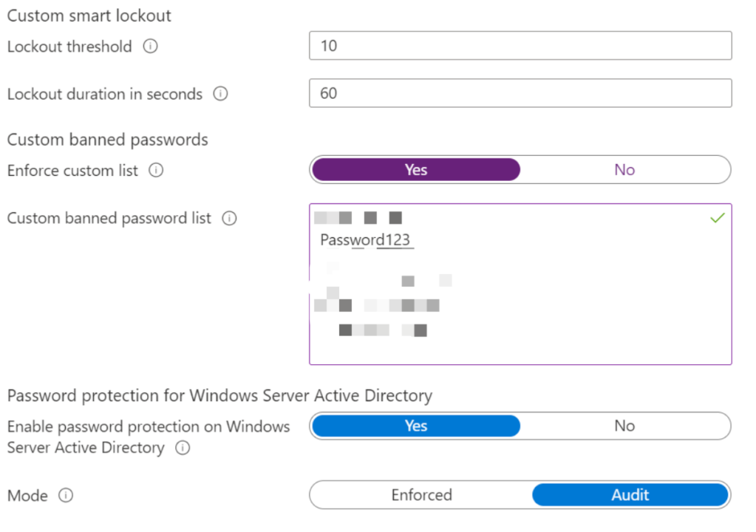Screen dimensions: 756x532
Task: Open info tooltip for Enforce custom list
Action: pos(156,170)
